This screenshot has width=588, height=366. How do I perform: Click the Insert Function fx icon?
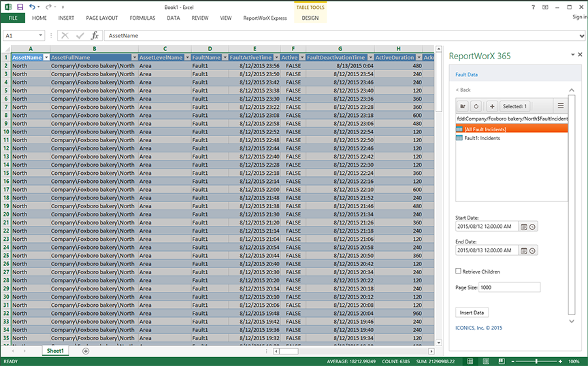[95, 35]
